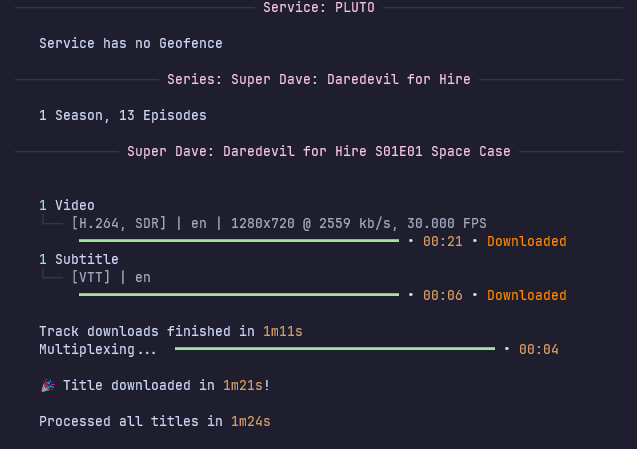The height and width of the screenshot is (449, 637).
Task: Click 'Service has no Geofence' text
Action: (131, 43)
